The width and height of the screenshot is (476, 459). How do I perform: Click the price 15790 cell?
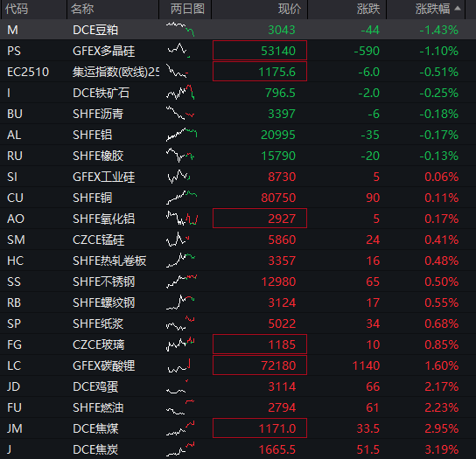[278, 156]
